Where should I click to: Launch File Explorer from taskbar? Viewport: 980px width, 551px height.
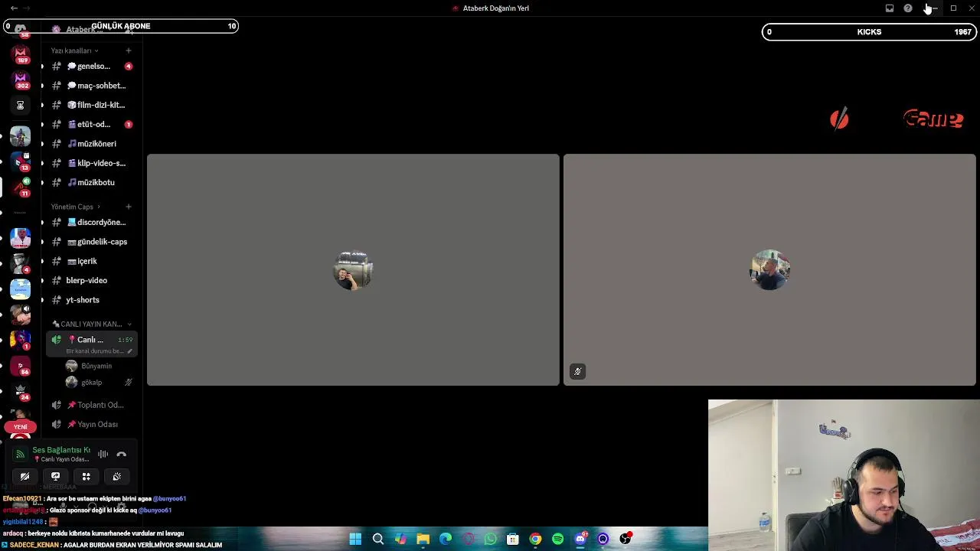423,539
